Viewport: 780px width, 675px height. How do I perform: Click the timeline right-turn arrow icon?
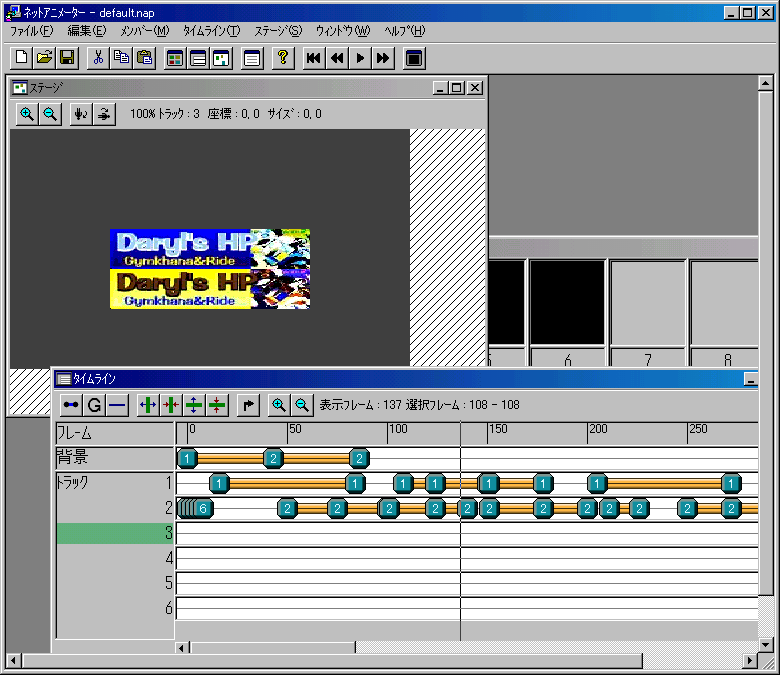pos(249,405)
